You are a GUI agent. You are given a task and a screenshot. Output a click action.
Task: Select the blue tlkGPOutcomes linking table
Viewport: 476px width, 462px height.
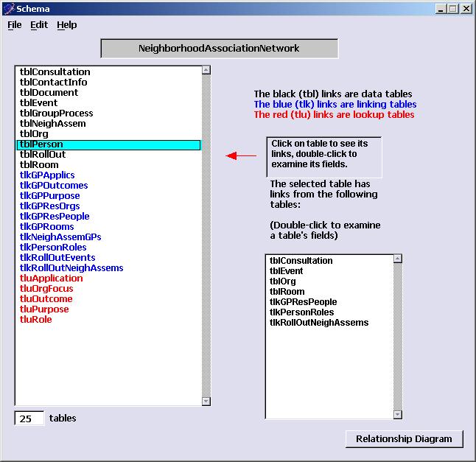point(54,186)
